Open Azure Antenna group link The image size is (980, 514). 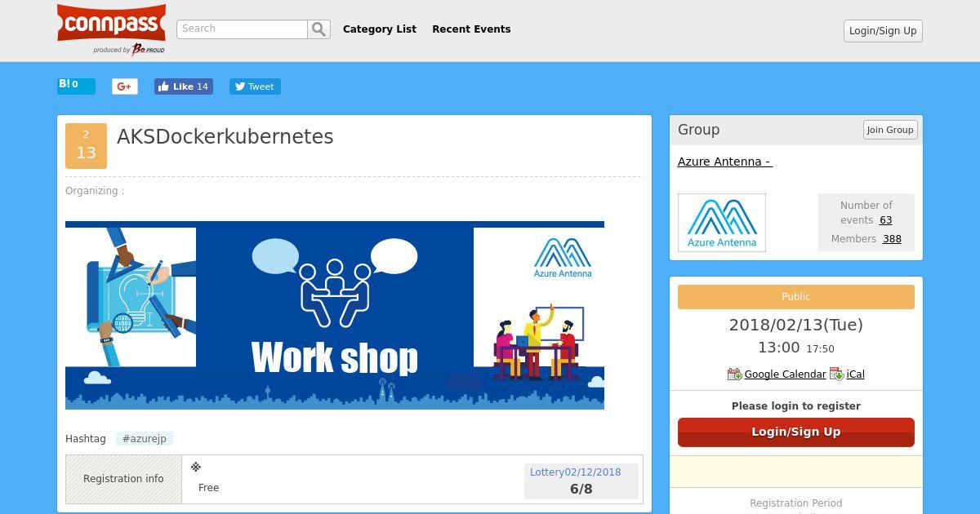725,162
